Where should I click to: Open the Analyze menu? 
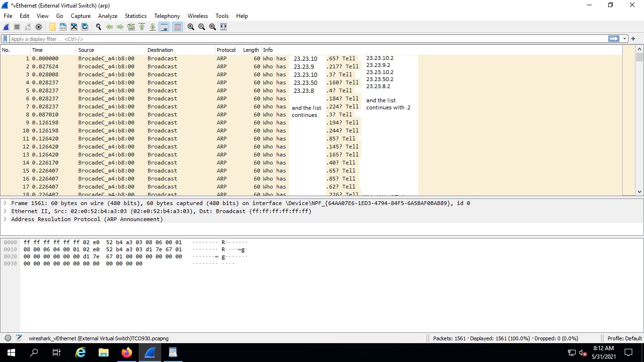tap(107, 16)
